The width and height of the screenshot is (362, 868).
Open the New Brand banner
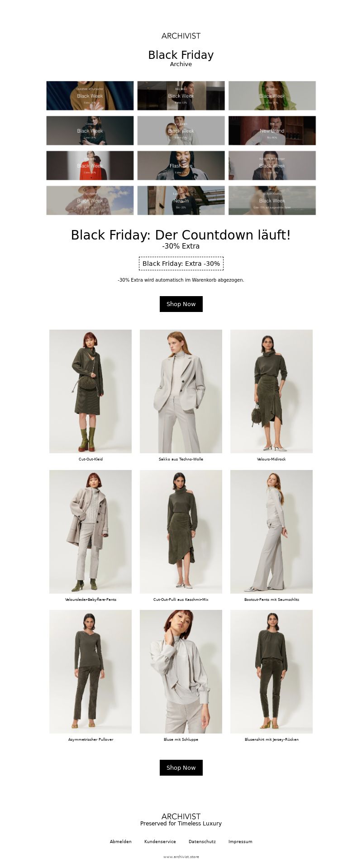272,130
